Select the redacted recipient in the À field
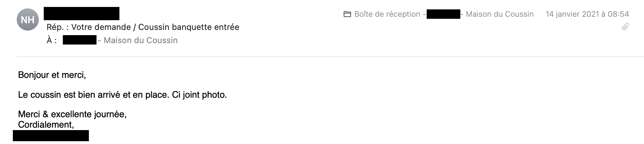Viewport: 644px width, 144px height. (x=80, y=40)
